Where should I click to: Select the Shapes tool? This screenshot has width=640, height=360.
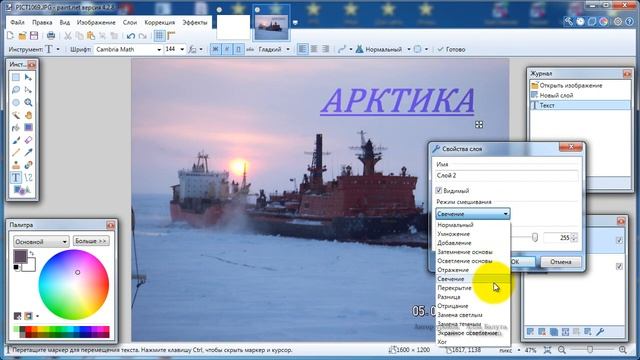(22, 190)
